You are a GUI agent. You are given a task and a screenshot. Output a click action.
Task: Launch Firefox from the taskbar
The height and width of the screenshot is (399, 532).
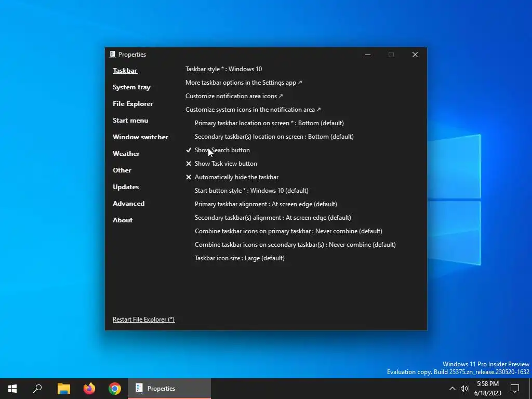89,389
